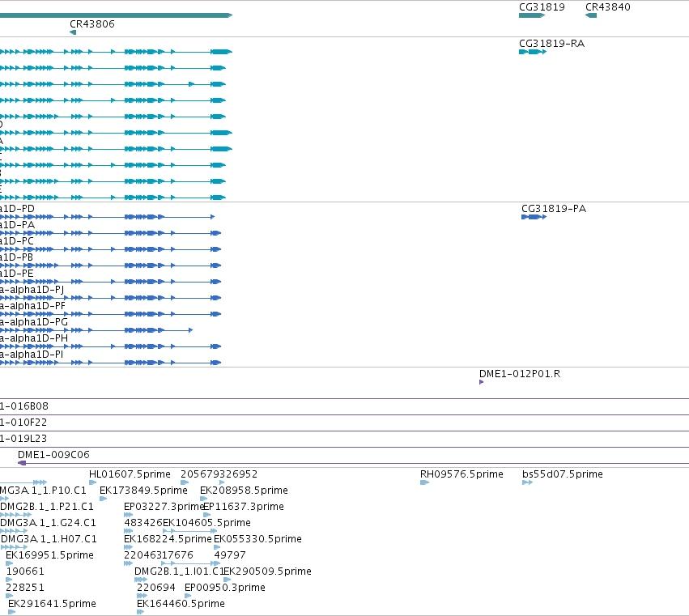This screenshot has width=689, height=616.
Task: Select the 1-019L23 clone label
Action: tap(23, 439)
